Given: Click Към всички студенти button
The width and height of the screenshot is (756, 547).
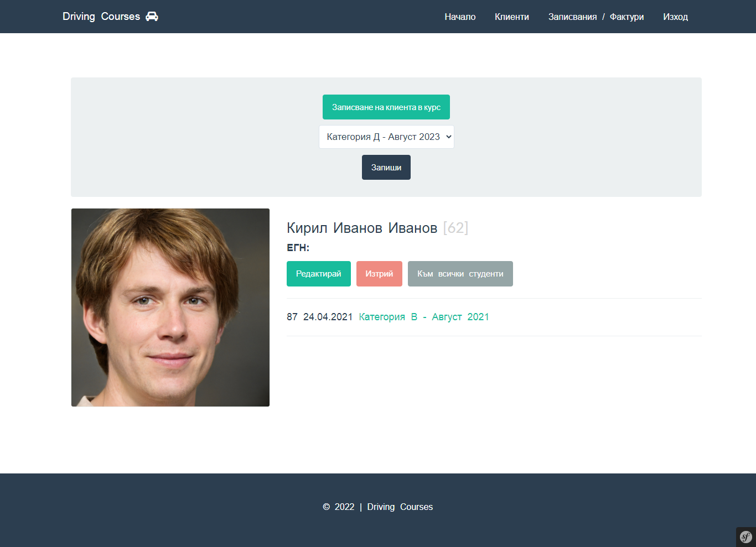Looking at the screenshot, I should 460,273.
